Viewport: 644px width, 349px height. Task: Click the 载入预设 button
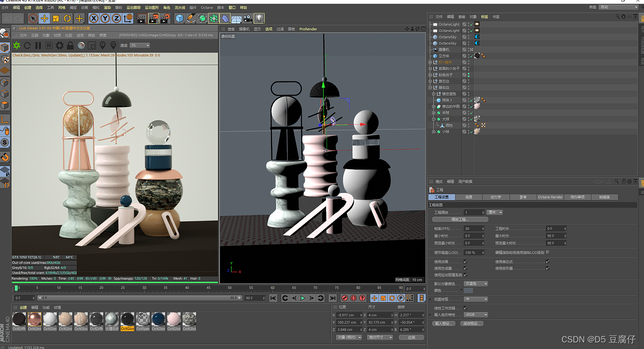tap(444, 323)
